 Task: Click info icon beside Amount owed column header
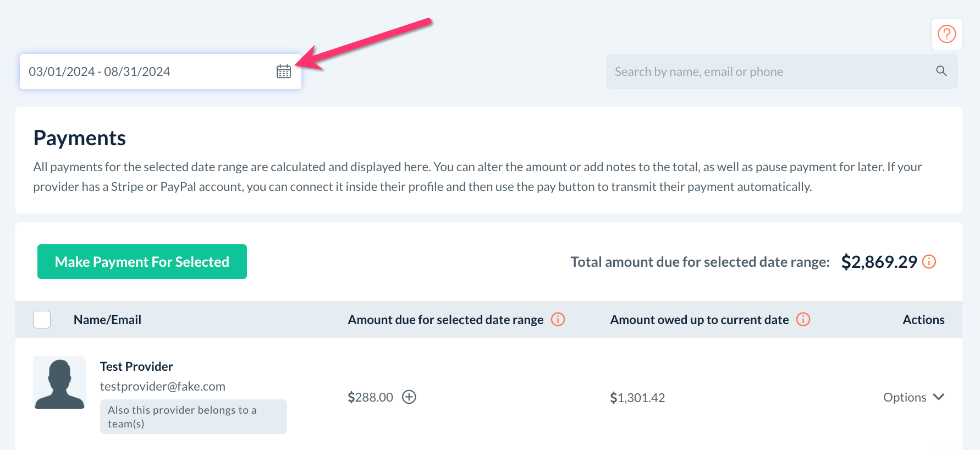(x=803, y=320)
